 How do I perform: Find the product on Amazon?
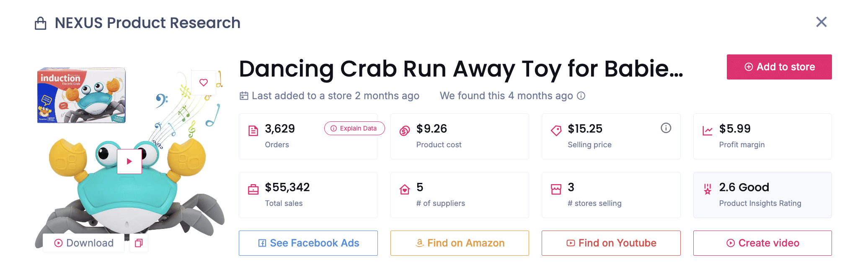tap(460, 243)
